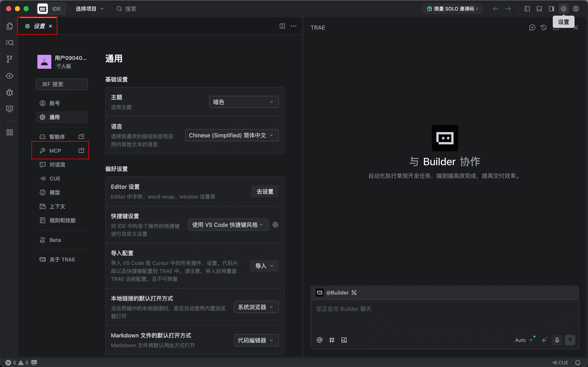View chat history in the TRAE panel
Image resolution: width=588 pixels, height=367 pixels.
(544, 27)
